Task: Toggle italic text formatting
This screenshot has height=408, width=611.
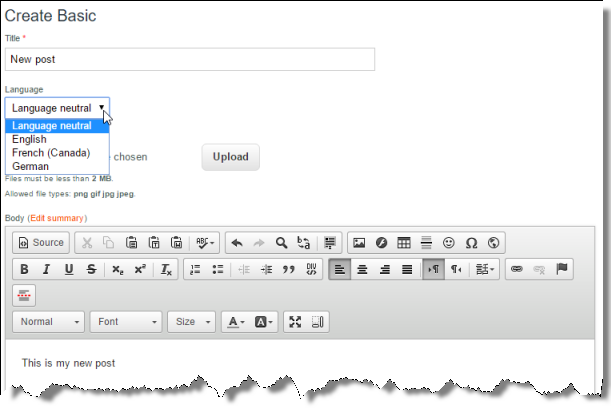Action: point(47,269)
